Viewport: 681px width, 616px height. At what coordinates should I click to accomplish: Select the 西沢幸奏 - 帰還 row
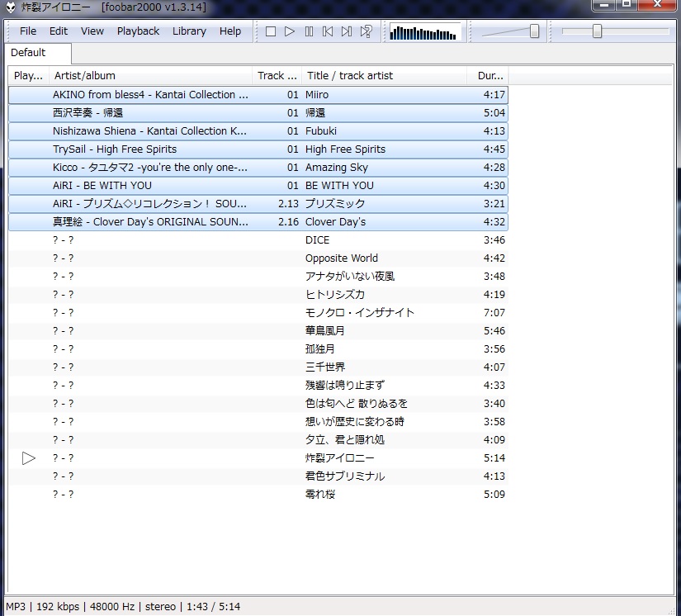click(258, 113)
